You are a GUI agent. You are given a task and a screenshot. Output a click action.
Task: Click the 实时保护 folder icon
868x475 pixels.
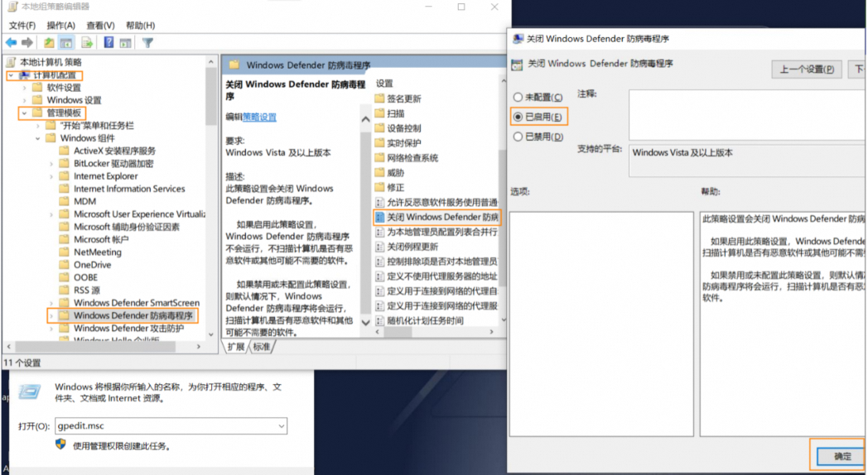(x=379, y=142)
